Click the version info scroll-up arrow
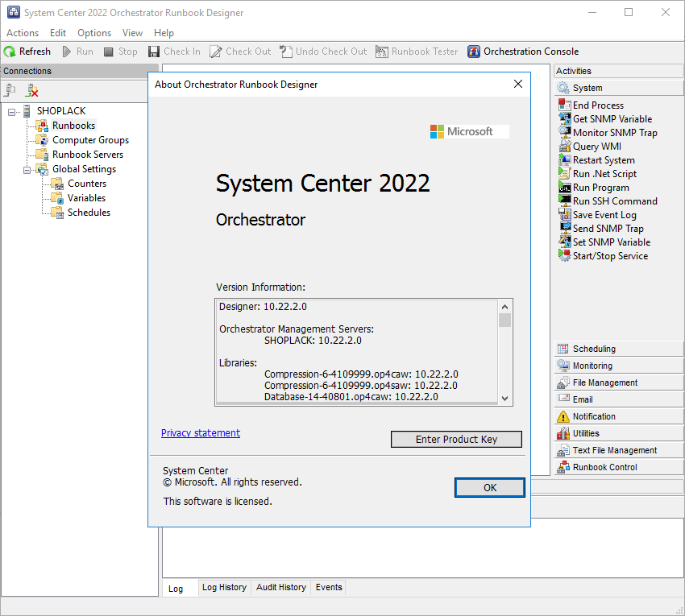Viewport: 685px width, 616px height. click(504, 307)
